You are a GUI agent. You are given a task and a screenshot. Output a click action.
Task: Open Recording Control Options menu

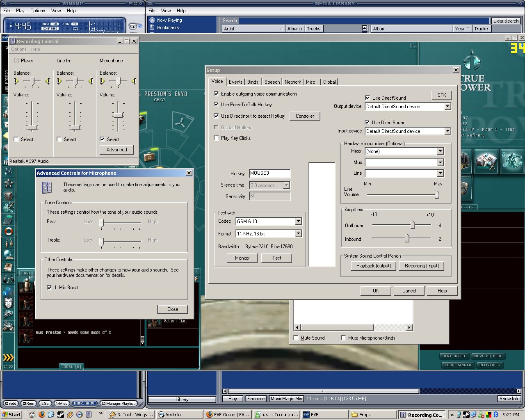19,49
